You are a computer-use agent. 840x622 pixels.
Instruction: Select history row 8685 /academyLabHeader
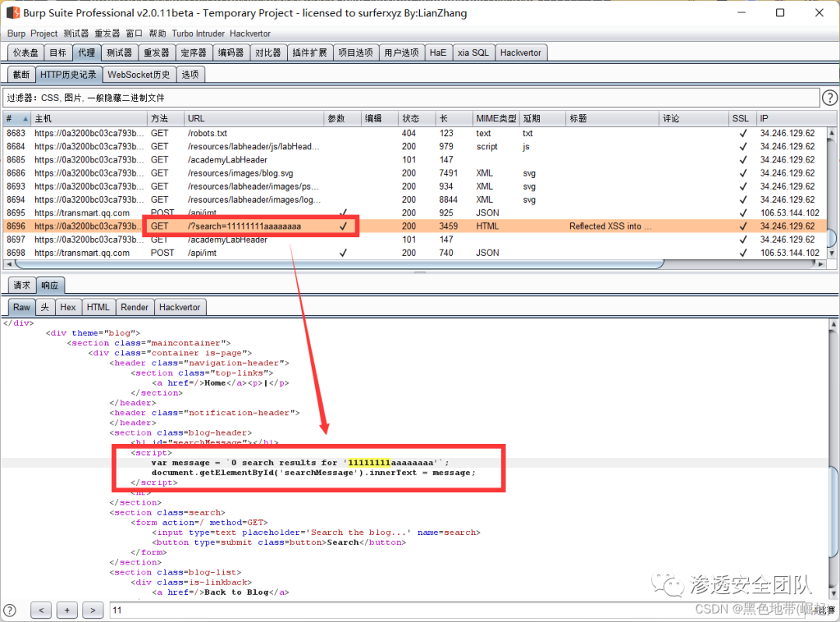coord(415,159)
